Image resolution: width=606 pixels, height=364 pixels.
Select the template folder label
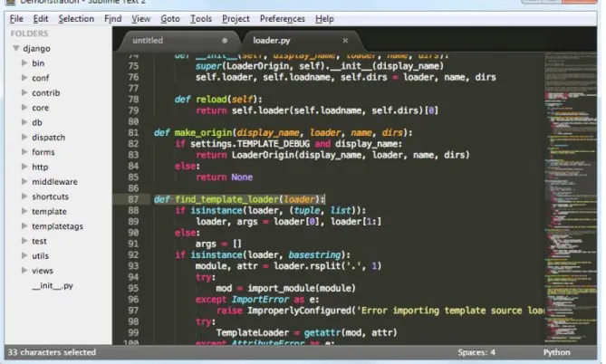[x=49, y=211]
